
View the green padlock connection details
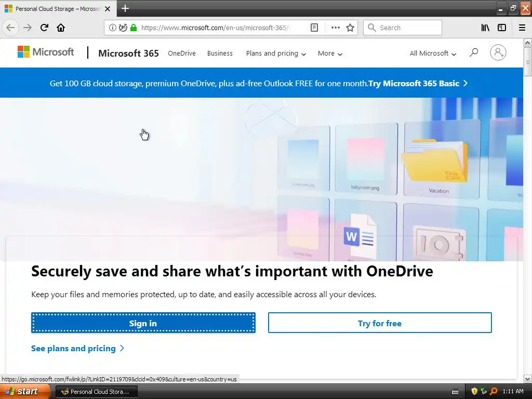134,28
